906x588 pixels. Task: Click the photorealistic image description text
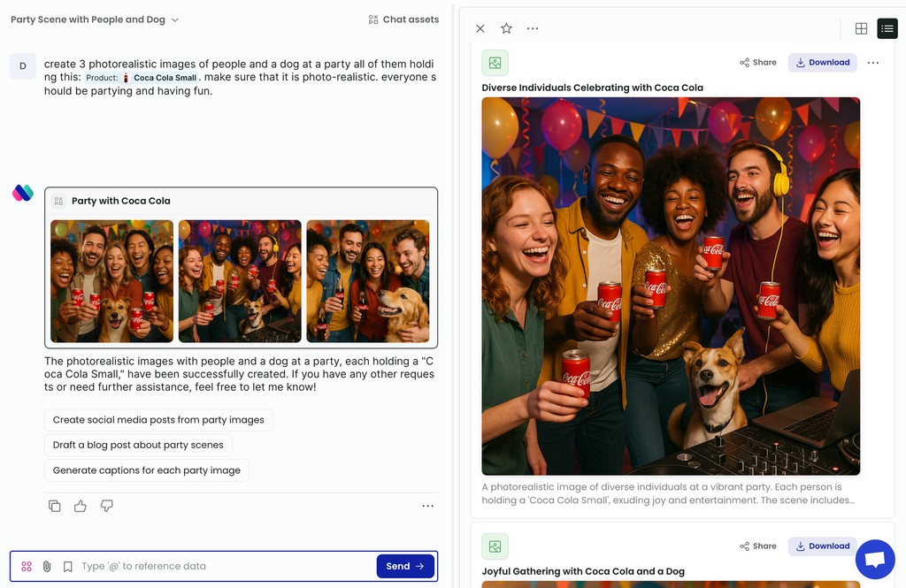pos(668,493)
